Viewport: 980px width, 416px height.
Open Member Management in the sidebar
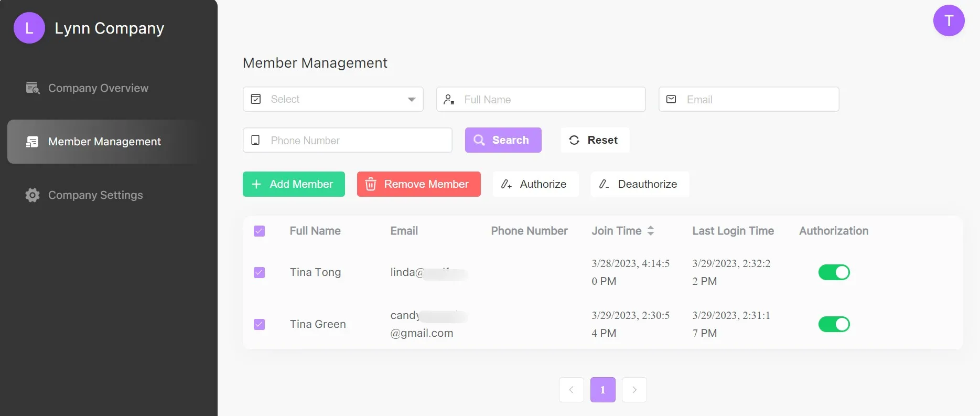(x=104, y=142)
